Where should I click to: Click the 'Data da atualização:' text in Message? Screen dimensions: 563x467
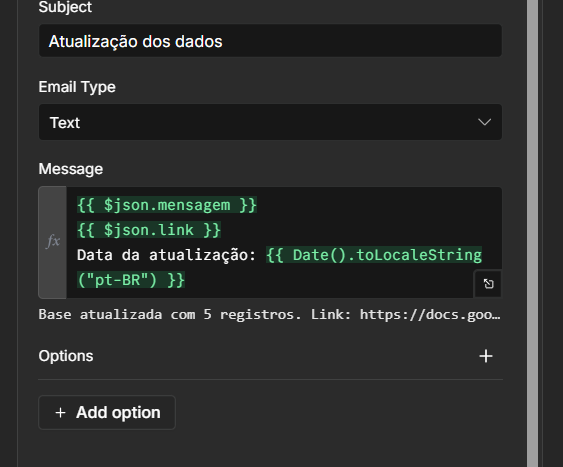166,255
